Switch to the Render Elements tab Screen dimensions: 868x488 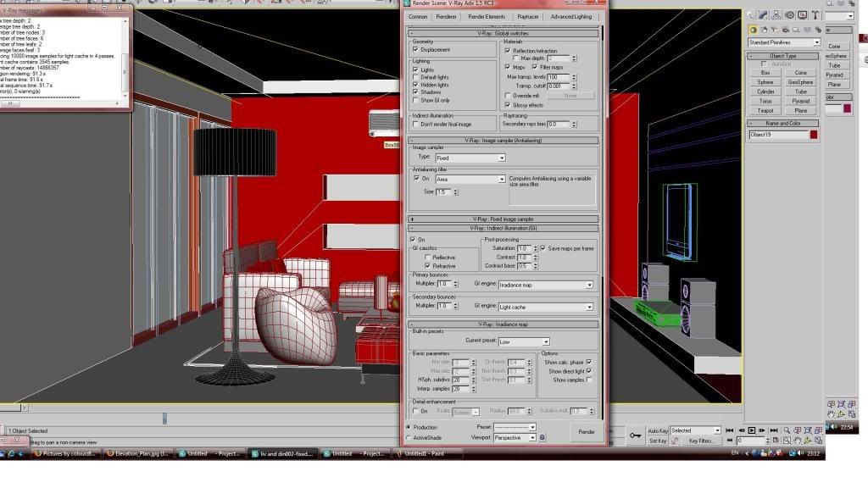pos(487,16)
